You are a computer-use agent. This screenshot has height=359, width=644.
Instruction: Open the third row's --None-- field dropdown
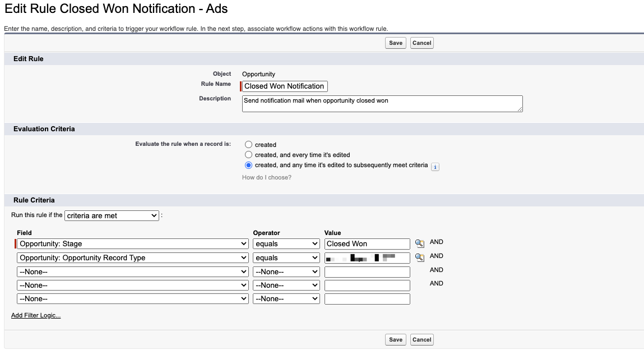click(133, 271)
